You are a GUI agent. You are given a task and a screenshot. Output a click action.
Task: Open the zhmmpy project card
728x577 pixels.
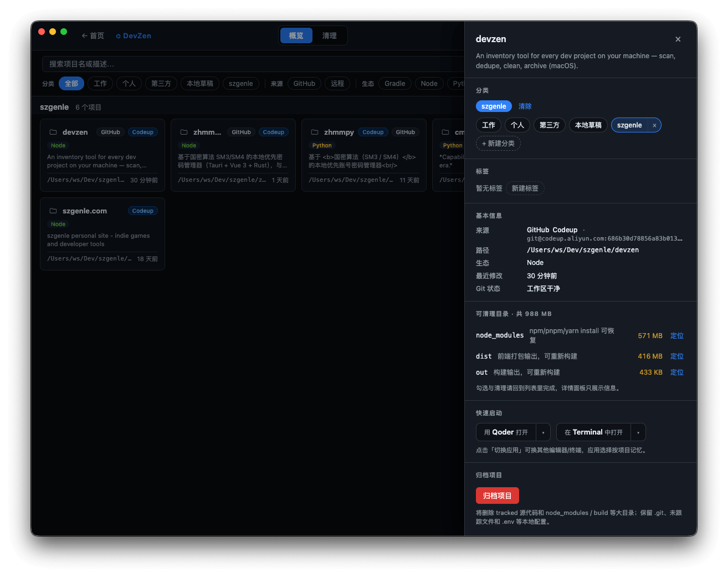coord(364,155)
